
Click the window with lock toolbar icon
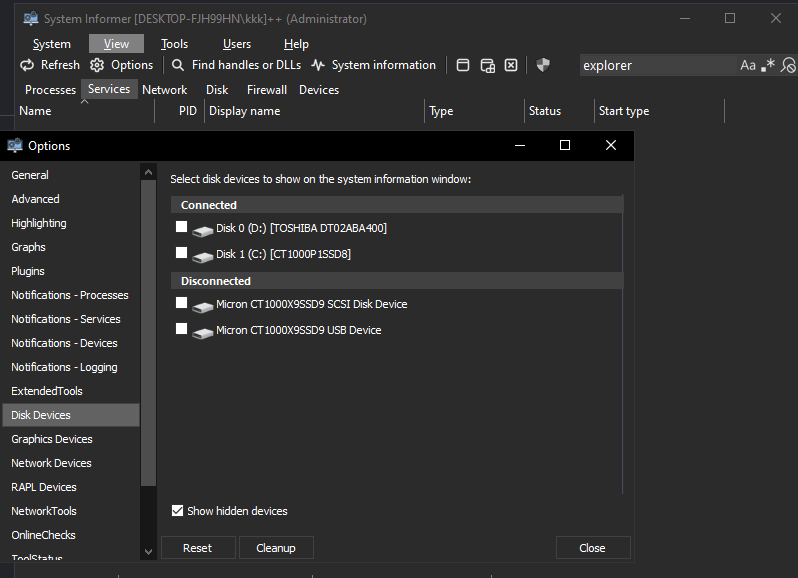(x=488, y=66)
